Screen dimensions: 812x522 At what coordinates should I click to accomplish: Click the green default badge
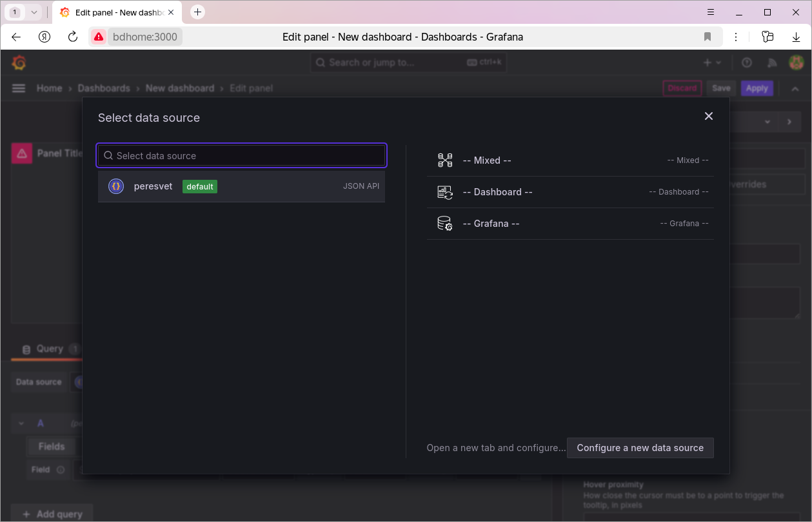pos(200,186)
